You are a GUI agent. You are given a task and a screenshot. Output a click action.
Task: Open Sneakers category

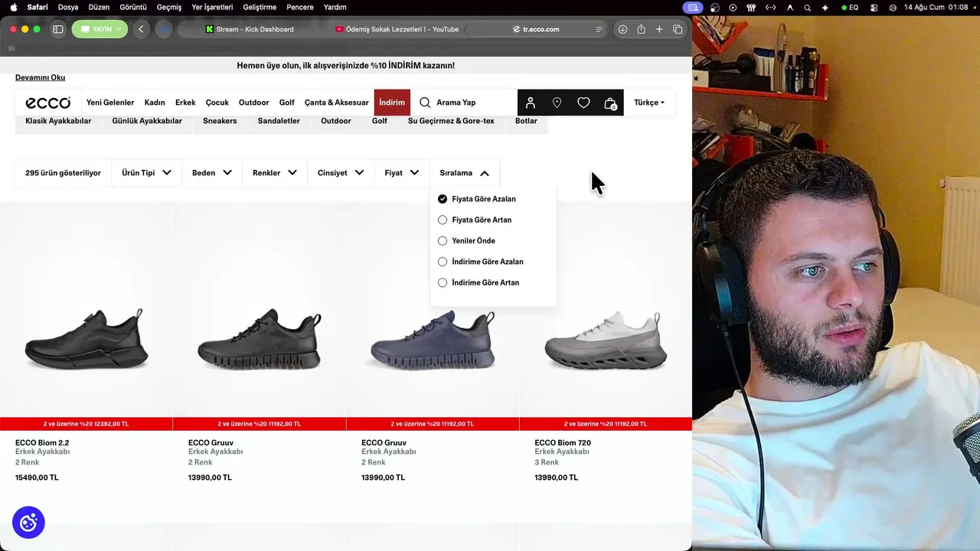click(220, 121)
